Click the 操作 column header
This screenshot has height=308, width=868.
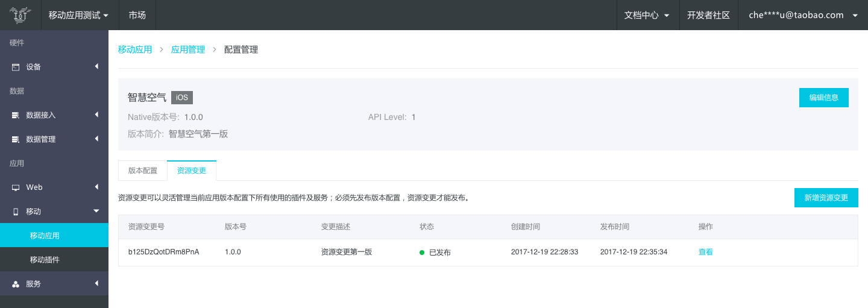tap(706, 227)
